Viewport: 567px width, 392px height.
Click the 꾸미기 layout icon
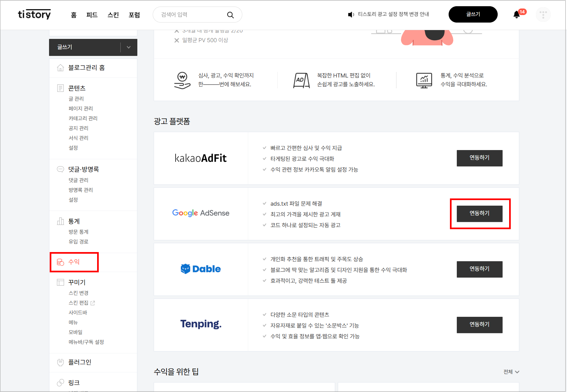click(60, 282)
